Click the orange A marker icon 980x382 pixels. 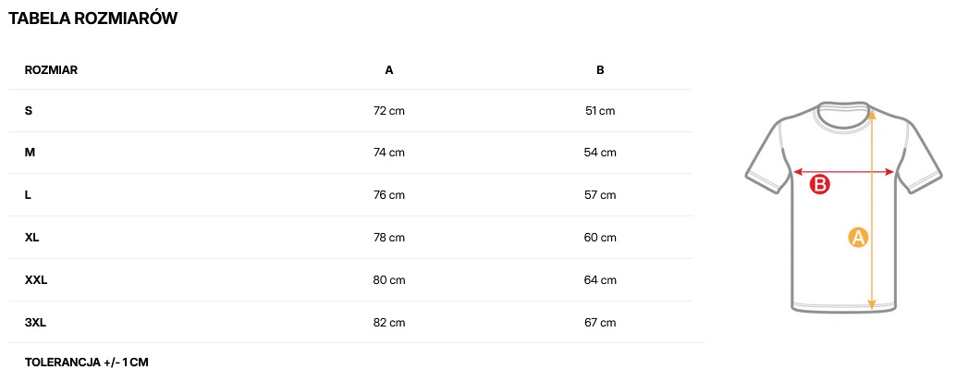858,238
